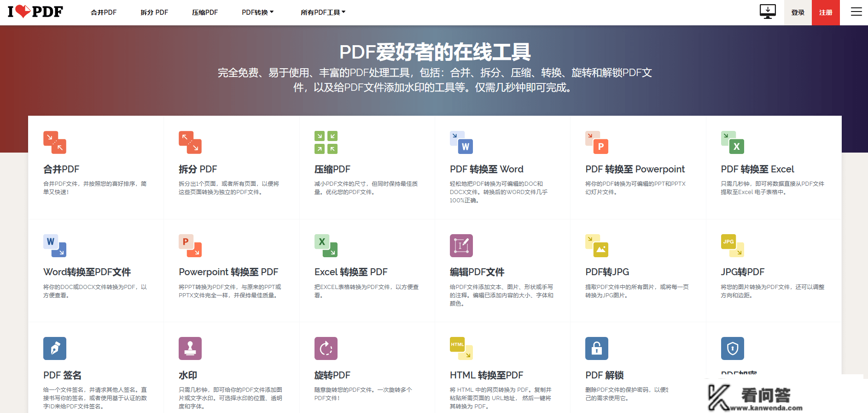The width and height of the screenshot is (868, 413).
Task: Open the PDF 签名 pen icon
Action: point(55,348)
